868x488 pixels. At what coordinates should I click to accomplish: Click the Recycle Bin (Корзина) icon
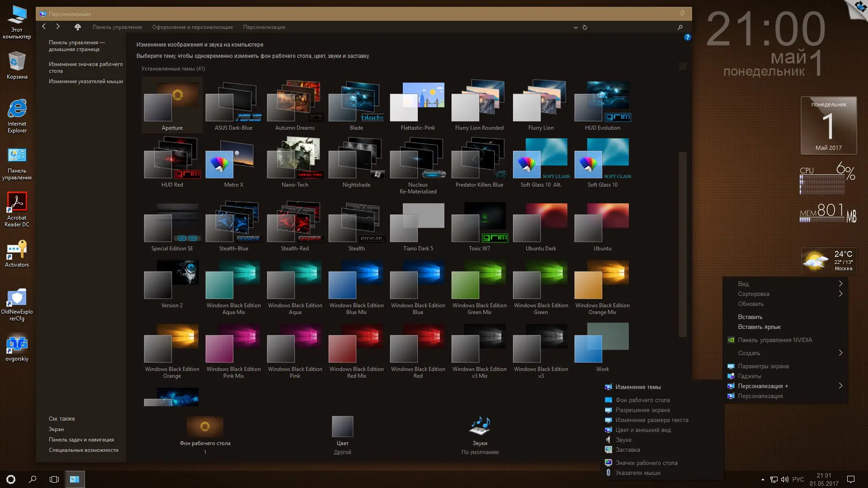[x=17, y=61]
